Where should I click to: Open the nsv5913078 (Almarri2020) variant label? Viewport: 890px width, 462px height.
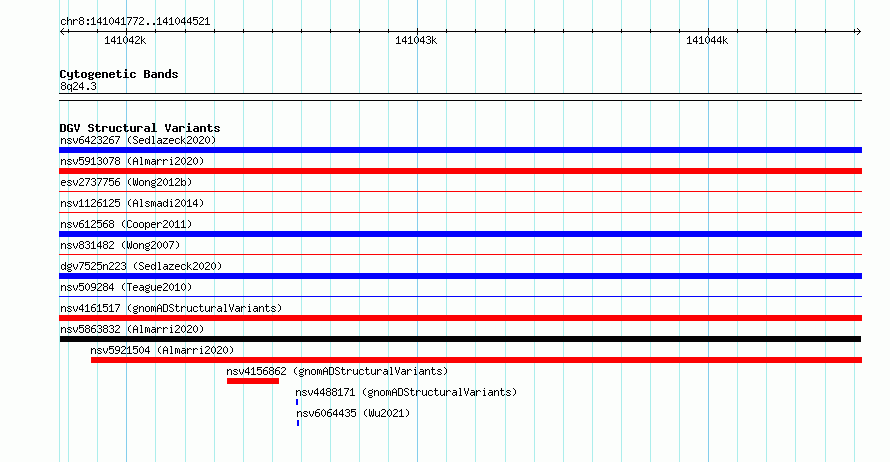click(x=132, y=161)
